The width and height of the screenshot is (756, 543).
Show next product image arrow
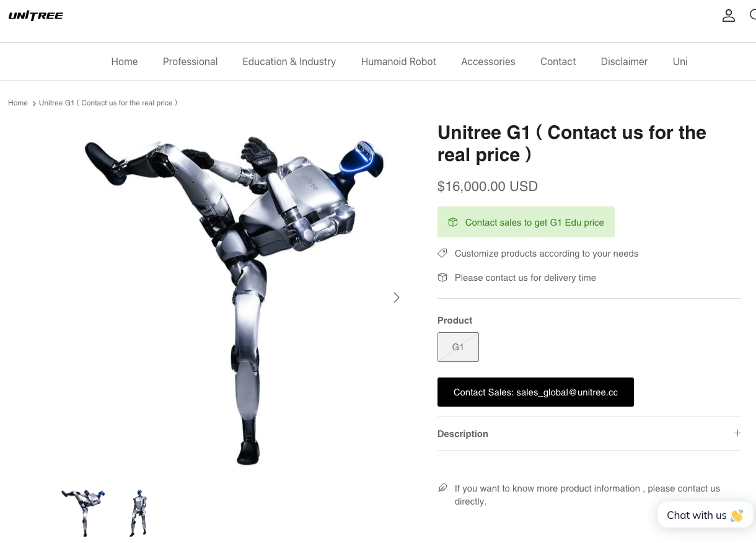pyautogui.click(x=397, y=298)
